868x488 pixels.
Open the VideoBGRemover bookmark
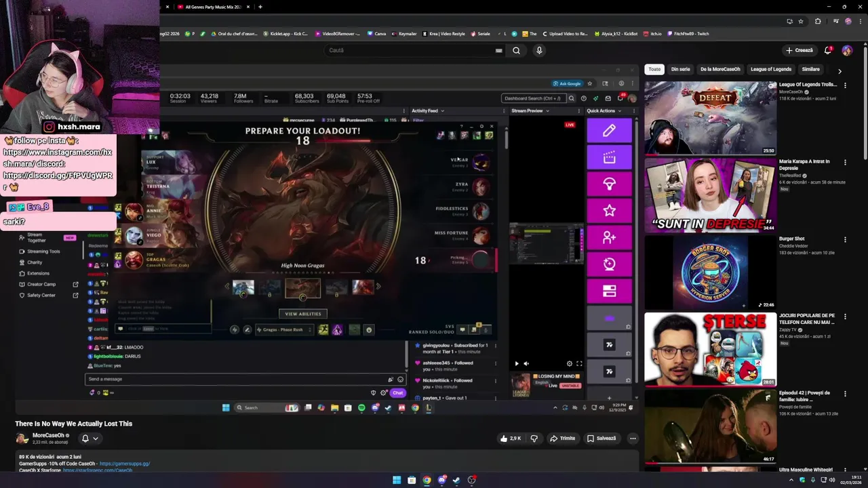click(338, 33)
